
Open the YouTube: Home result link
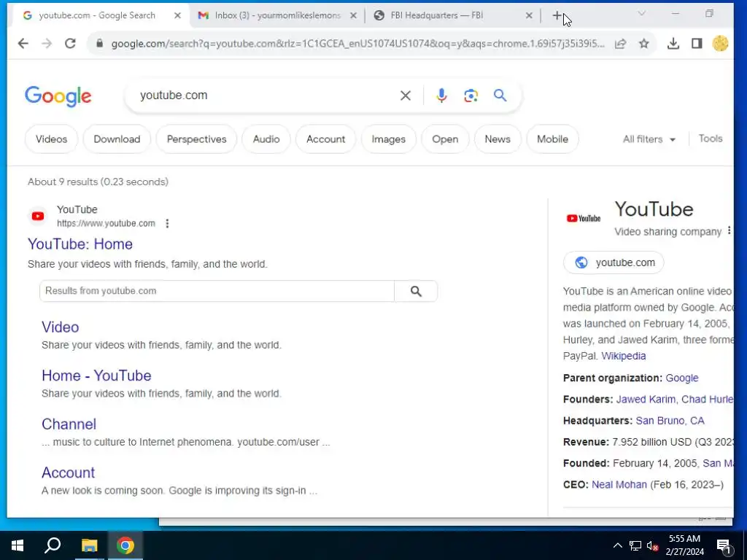tap(80, 244)
